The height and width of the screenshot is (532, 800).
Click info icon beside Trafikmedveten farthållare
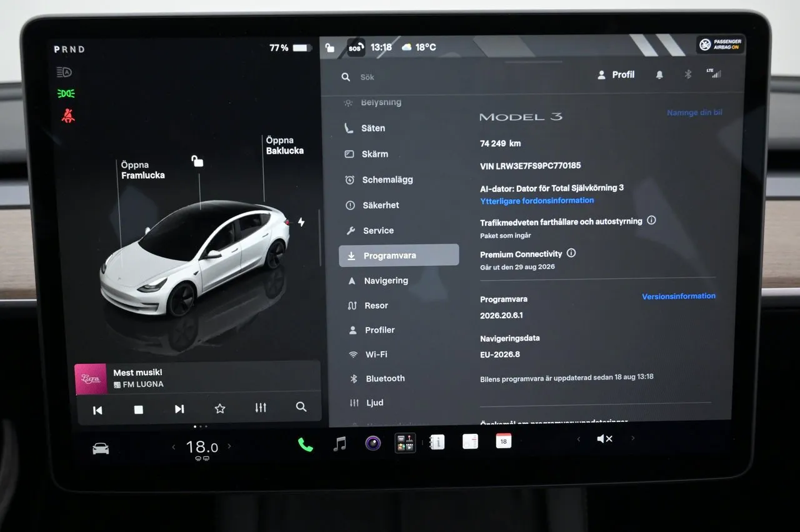click(x=651, y=220)
